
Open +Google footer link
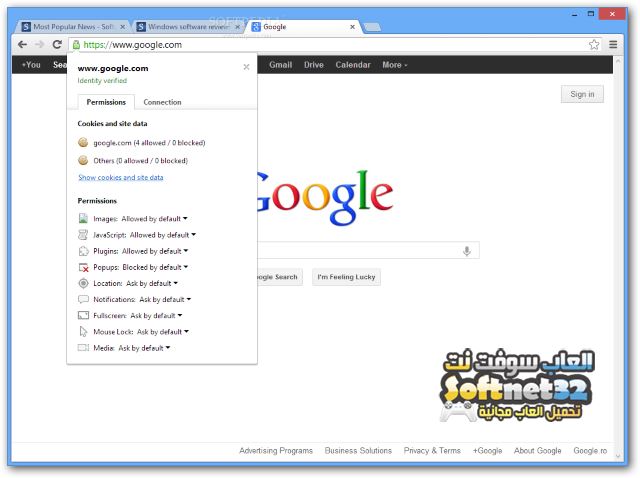click(487, 451)
